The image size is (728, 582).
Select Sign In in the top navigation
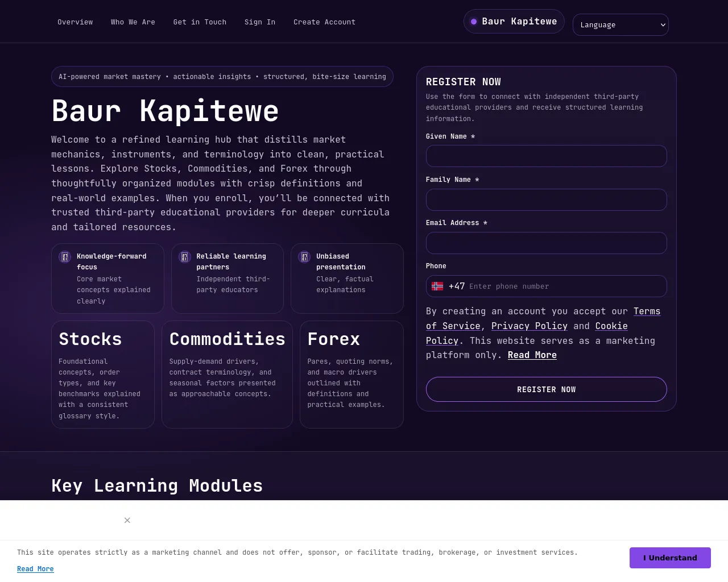(260, 22)
